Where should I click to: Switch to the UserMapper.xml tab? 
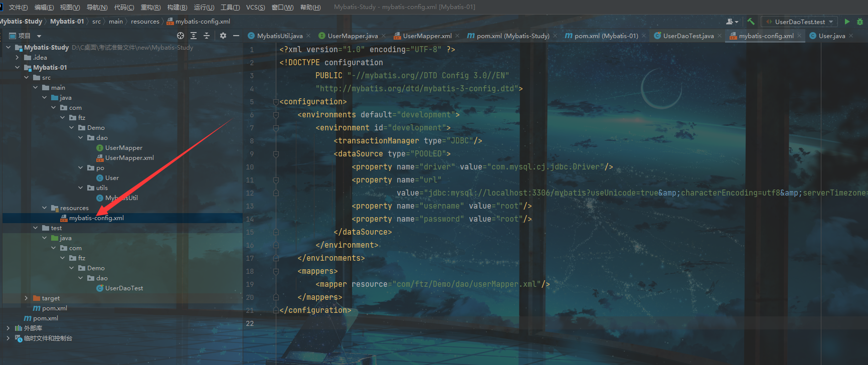point(427,36)
